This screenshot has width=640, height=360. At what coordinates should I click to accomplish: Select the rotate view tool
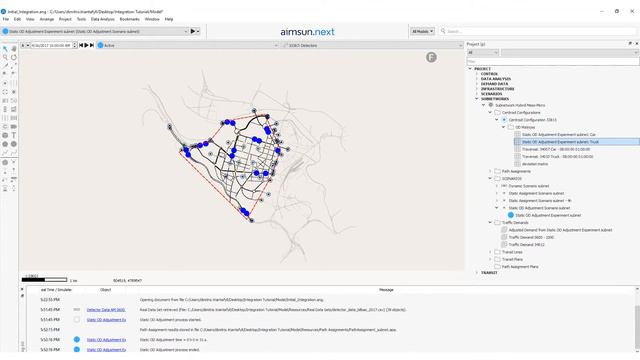(14, 57)
